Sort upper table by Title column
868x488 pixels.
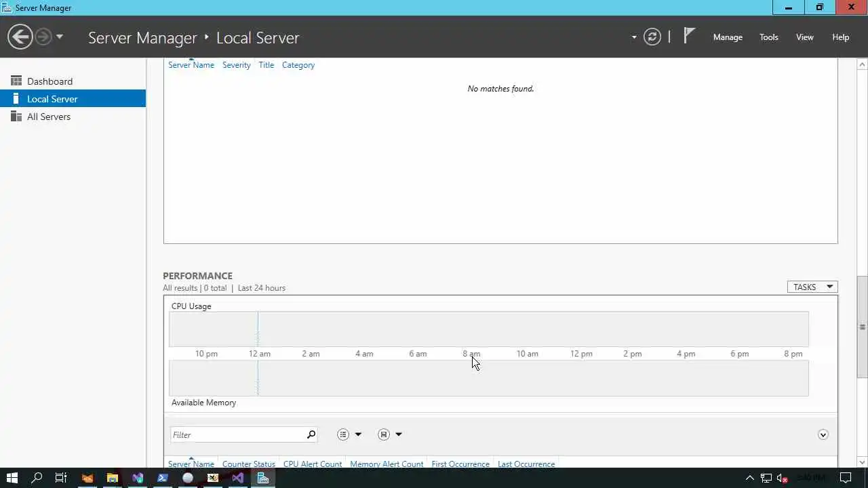click(x=266, y=65)
